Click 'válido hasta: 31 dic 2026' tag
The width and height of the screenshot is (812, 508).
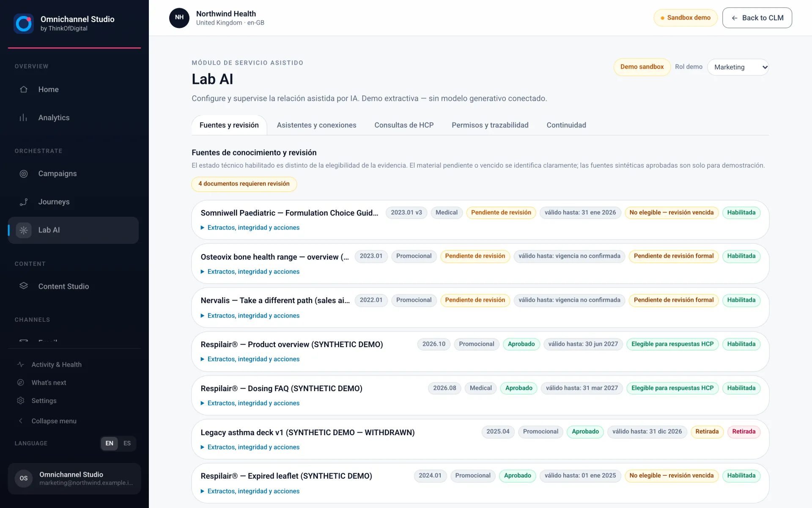647,432
